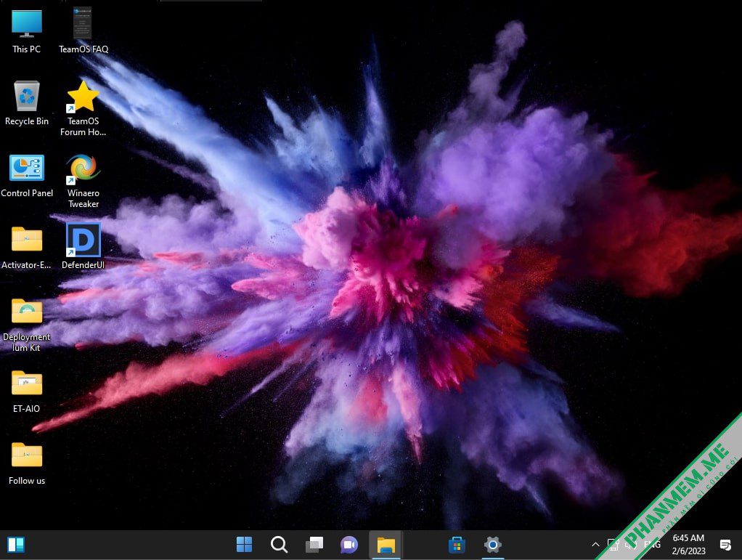The image size is (742, 560).
Task: Launch the Teams Chat taskbar icon
Action: pos(349,545)
